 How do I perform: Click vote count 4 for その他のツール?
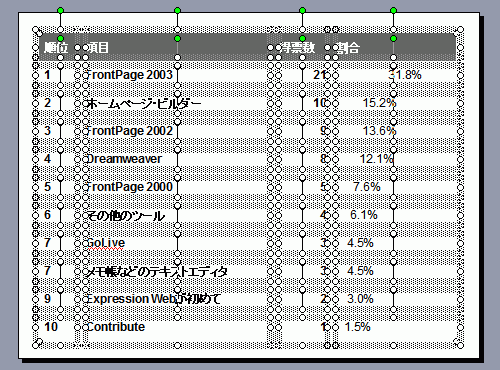pos(323,215)
